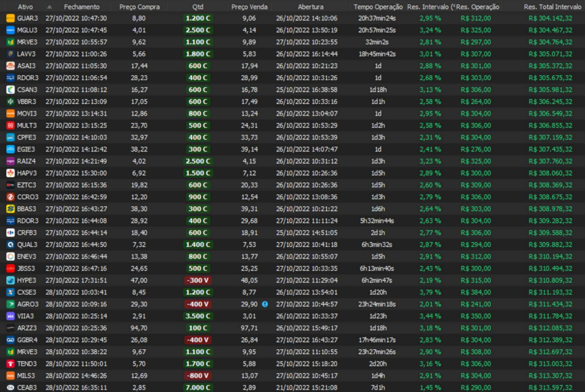Select the CSAN3 ticker icon
The width and height of the screenshot is (585, 392).
[x=10, y=90]
